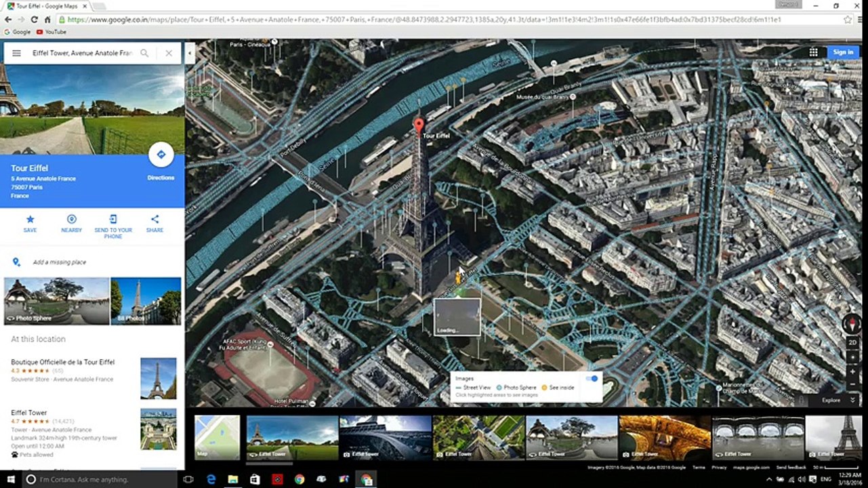The width and height of the screenshot is (868, 488).
Task: Open the Windows Start menu
Action: pyautogui.click(x=10, y=479)
